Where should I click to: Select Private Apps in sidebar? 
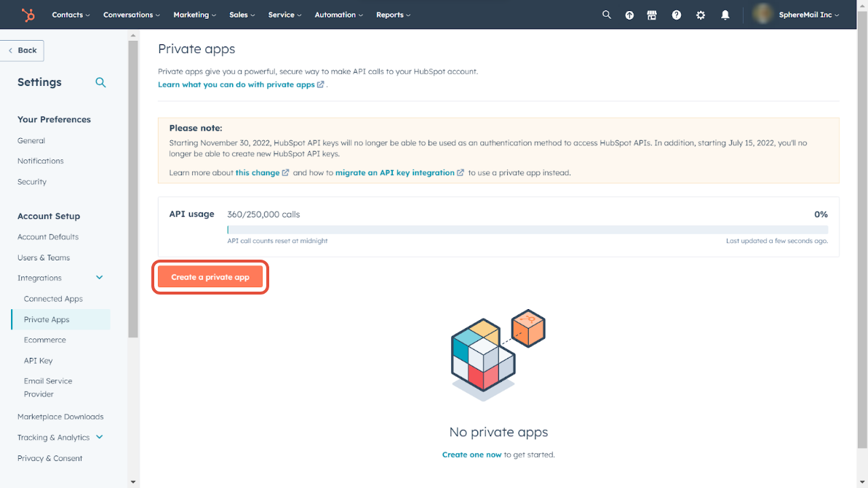tap(61, 319)
